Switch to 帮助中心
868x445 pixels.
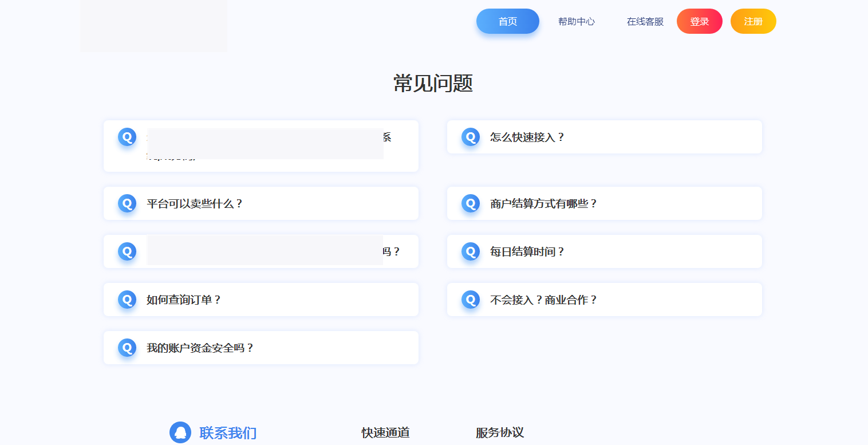(x=576, y=21)
